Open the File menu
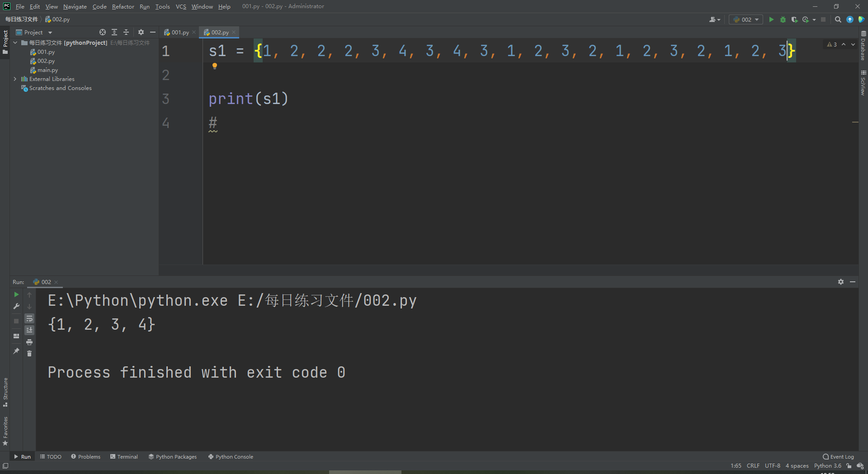 [x=20, y=6]
